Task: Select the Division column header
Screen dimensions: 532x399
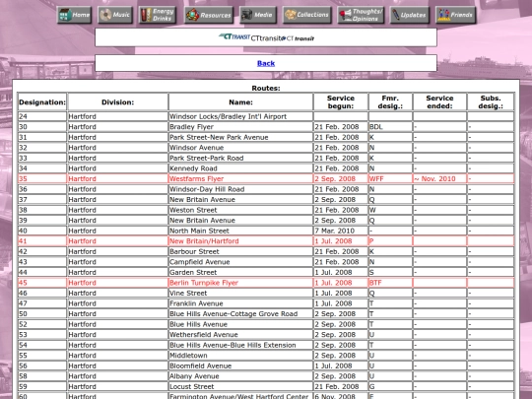Action: (x=118, y=102)
